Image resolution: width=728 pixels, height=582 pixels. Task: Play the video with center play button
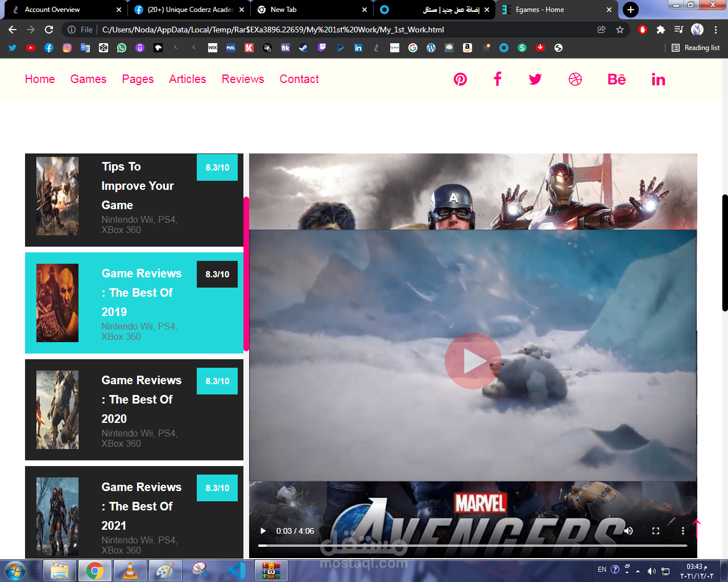pyautogui.click(x=473, y=361)
